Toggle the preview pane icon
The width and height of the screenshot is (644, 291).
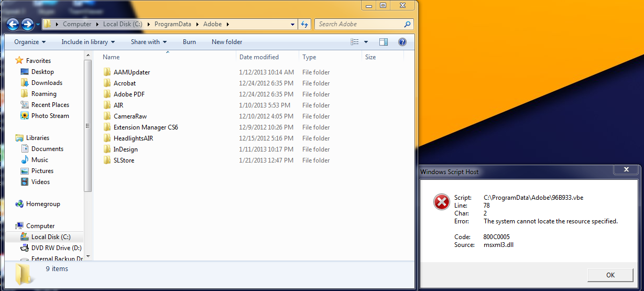384,42
